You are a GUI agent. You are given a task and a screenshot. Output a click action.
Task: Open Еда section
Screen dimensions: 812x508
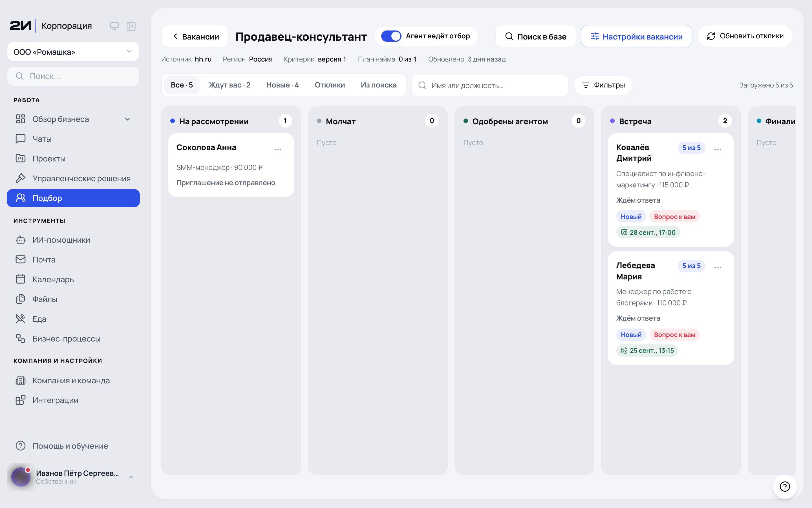73,319
